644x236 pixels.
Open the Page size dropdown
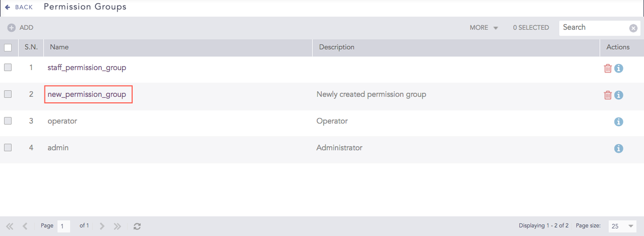pos(622,226)
